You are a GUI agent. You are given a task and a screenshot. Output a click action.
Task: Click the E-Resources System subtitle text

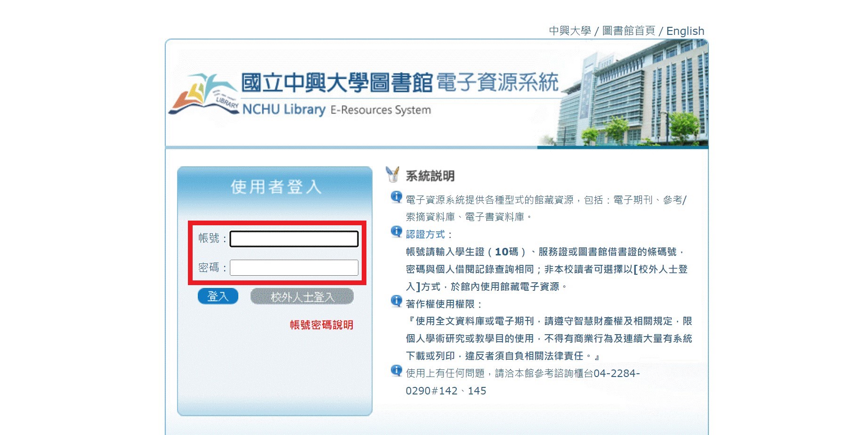point(381,110)
